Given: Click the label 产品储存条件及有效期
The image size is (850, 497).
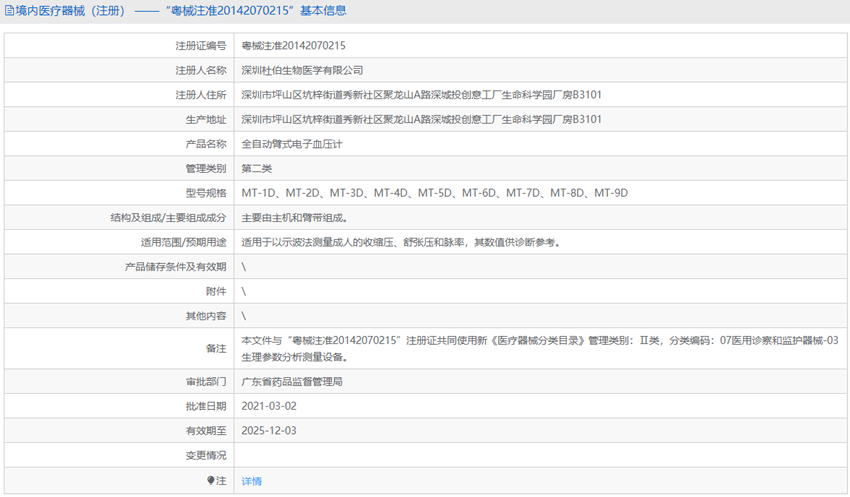Looking at the screenshot, I should coord(176,267).
